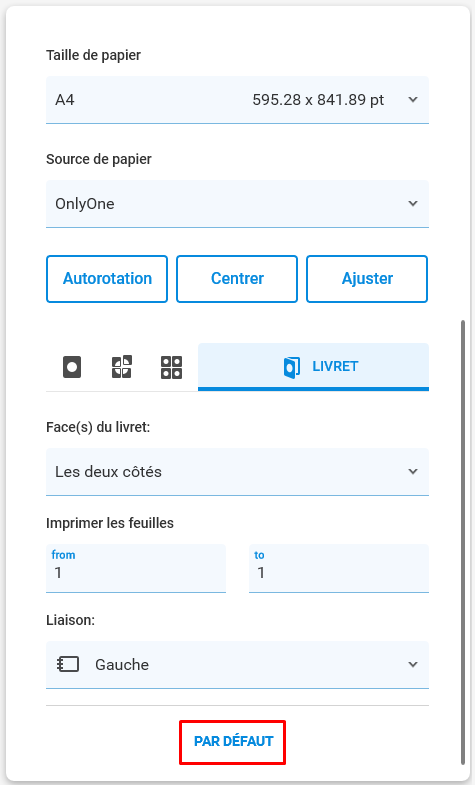Toggle the Ajuster option
This screenshot has width=475, height=785.
(367, 279)
